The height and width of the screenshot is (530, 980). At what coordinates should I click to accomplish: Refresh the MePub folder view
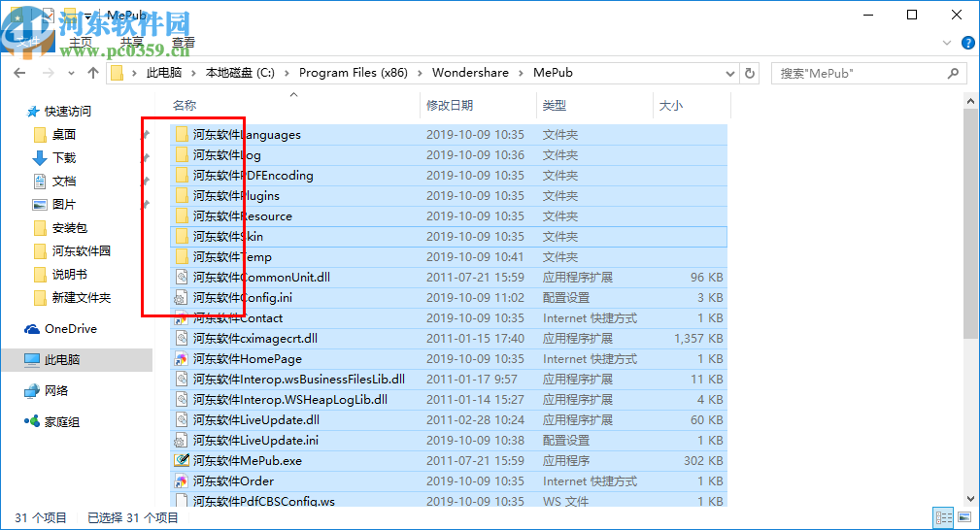[750, 73]
